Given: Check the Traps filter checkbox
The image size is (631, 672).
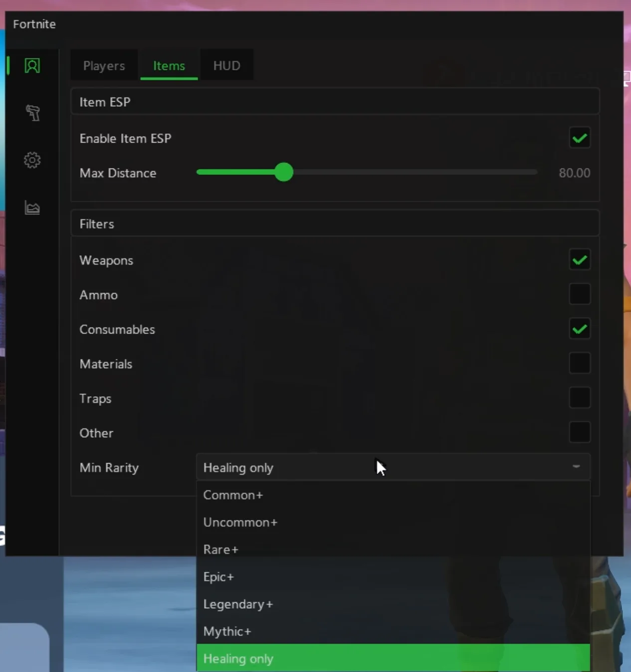Looking at the screenshot, I should (580, 398).
